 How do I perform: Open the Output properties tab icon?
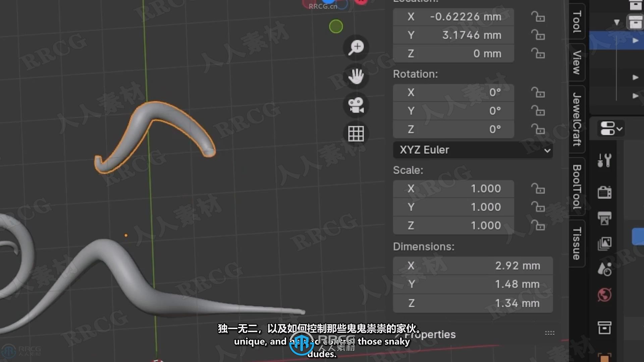604,218
